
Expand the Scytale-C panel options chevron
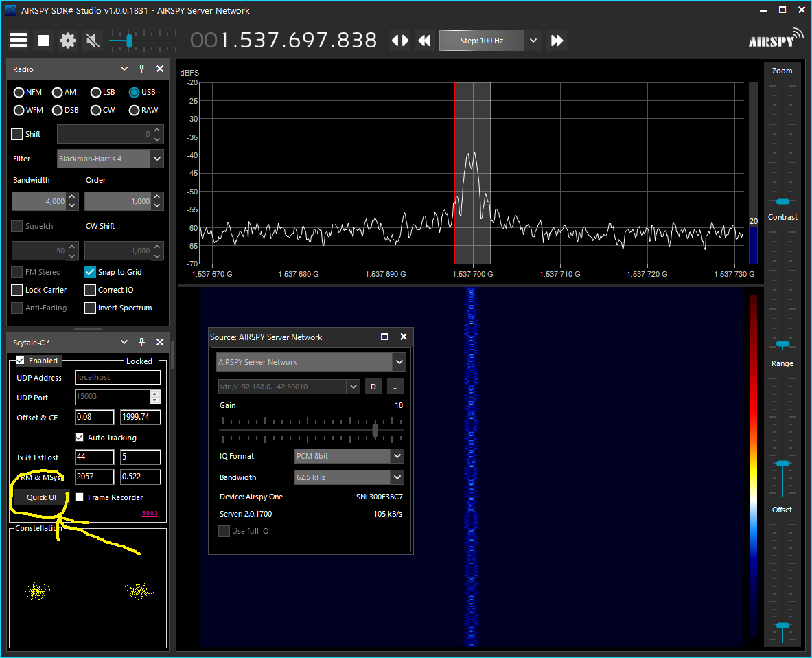pos(124,342)
